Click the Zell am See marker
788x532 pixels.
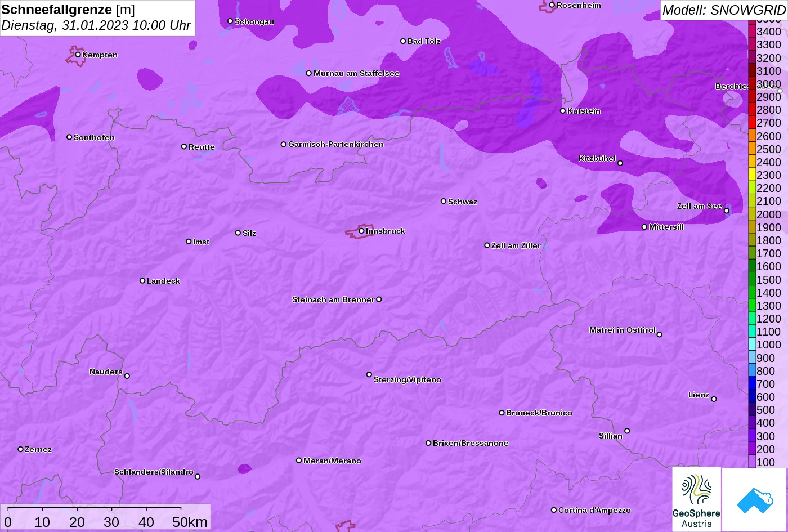[x=726, y=211]
